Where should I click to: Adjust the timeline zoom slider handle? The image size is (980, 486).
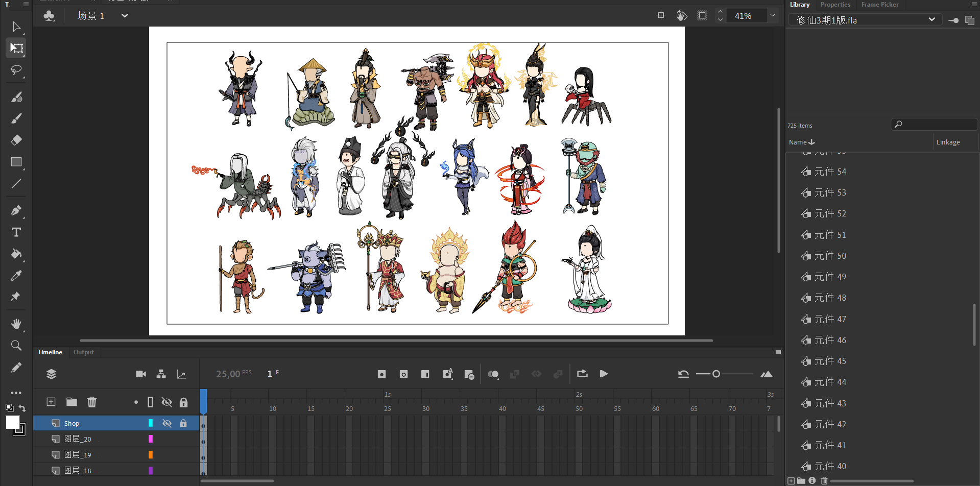coord(716,374)
